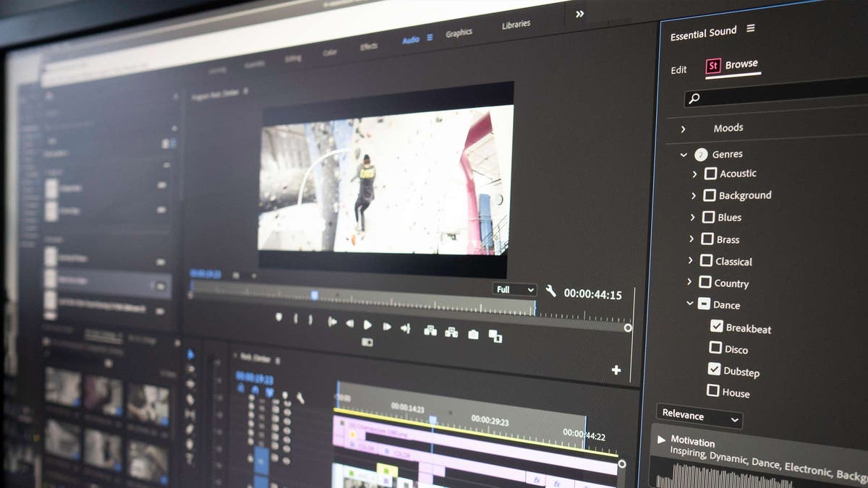The image size is (868, 488).
Task: Open the Full resolution dropdown
Action: (514, 289)
